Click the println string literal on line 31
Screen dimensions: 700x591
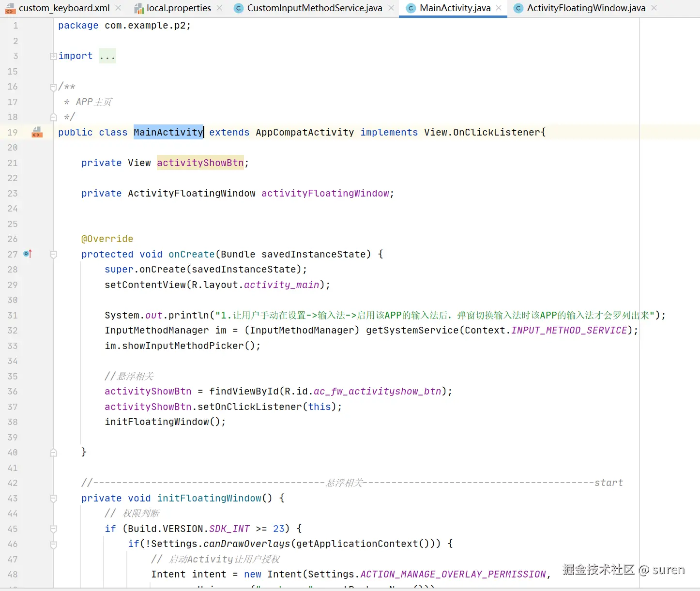435,315
